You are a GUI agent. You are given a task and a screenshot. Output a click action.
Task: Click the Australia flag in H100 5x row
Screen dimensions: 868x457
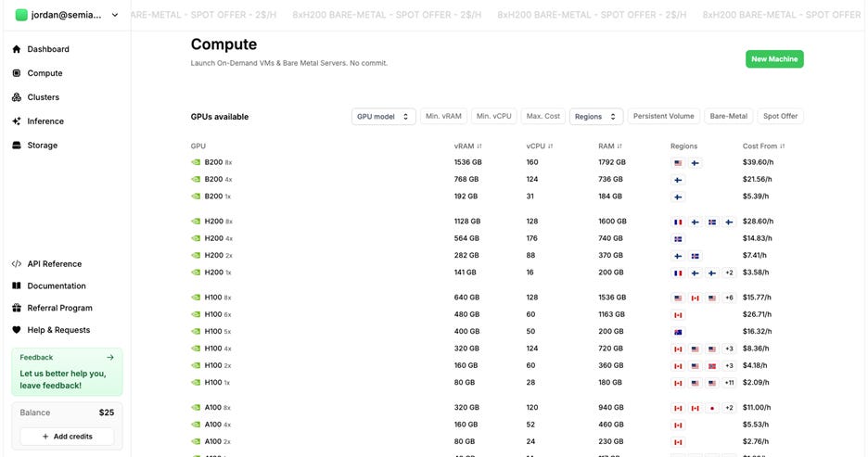coord(678,332)
